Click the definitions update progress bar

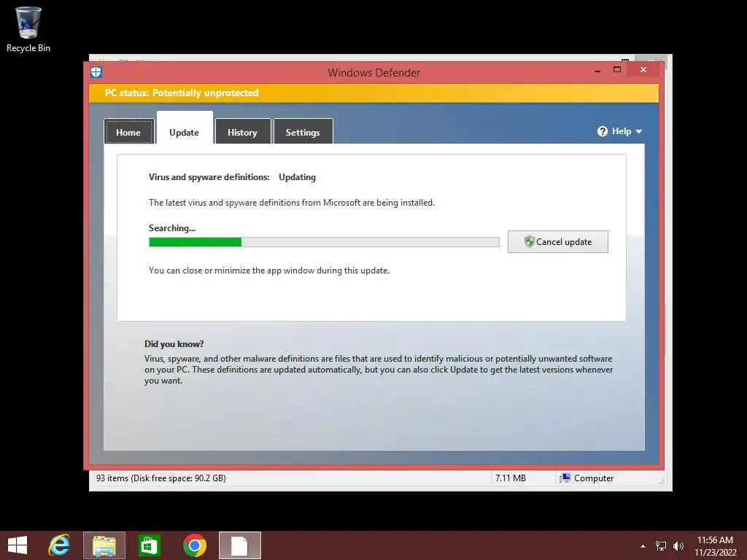pos(324,242)
